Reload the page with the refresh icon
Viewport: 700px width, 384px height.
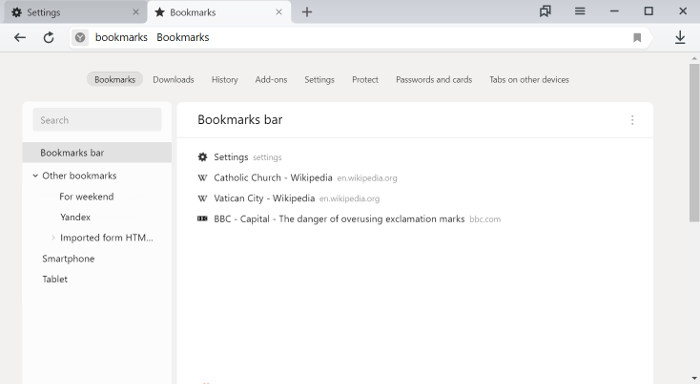click(x=49, y=38)
